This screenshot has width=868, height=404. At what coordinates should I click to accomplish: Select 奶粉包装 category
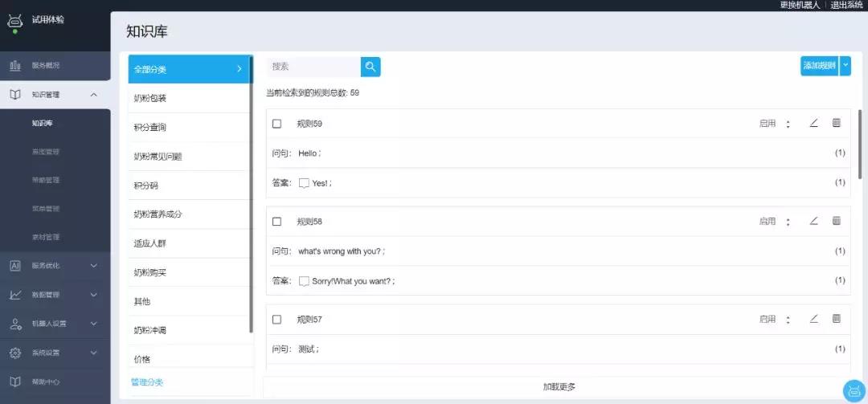190,98
